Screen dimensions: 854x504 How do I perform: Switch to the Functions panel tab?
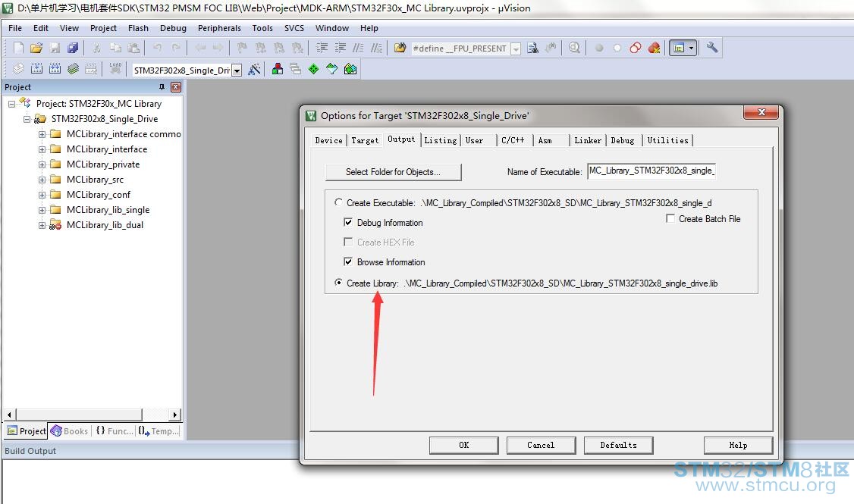115,431
